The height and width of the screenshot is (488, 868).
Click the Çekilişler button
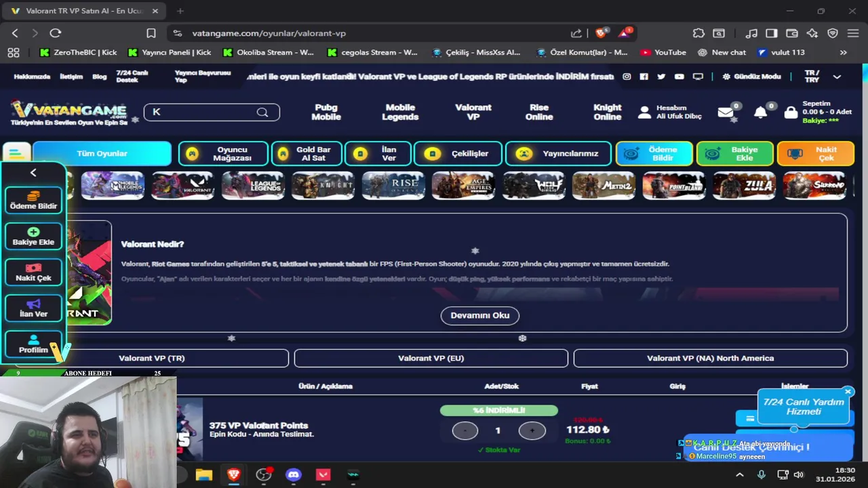(x=458, y=154)
